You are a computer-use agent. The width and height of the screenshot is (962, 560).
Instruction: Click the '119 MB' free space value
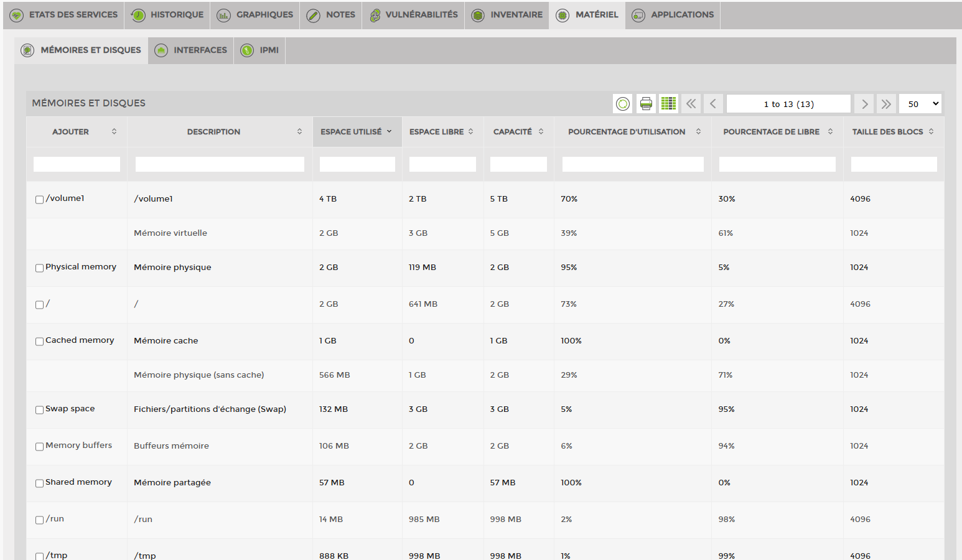click(423, 268)
